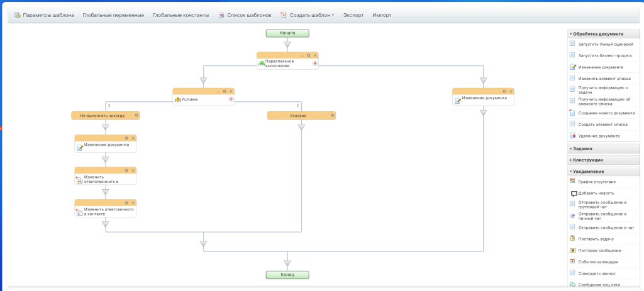Add branch with plus on Условие block
The width and height of the screenshot is (644, 291).
tap(231, 99)
